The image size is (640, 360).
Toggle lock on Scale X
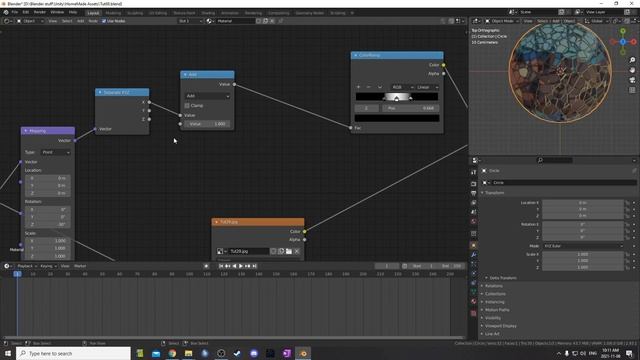click(628, 254)
